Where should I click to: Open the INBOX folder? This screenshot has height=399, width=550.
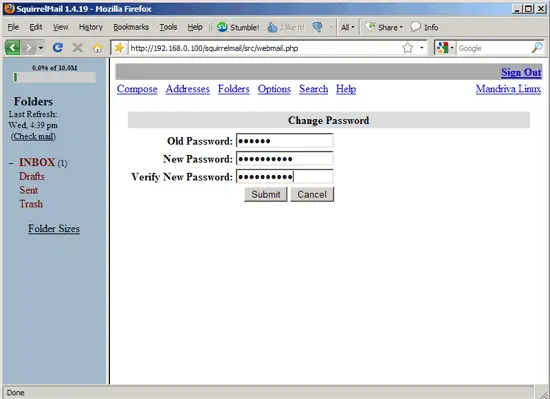click(37, 162)
